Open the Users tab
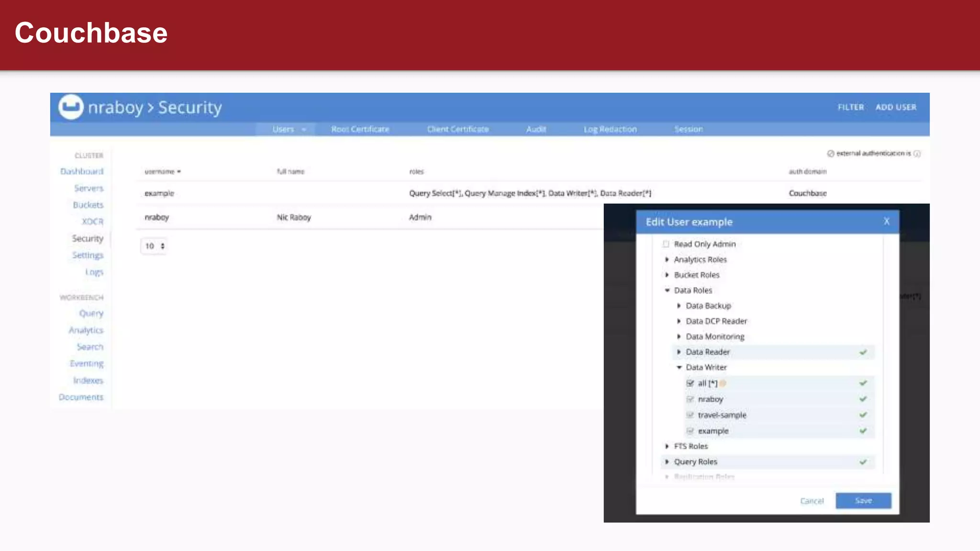Image resolution: width=980 pixels, height=551 pixels. [285, 129]
